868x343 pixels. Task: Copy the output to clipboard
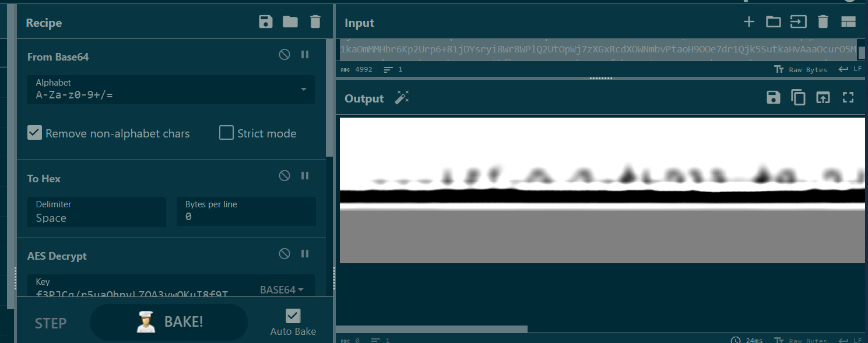coord(798,98)
